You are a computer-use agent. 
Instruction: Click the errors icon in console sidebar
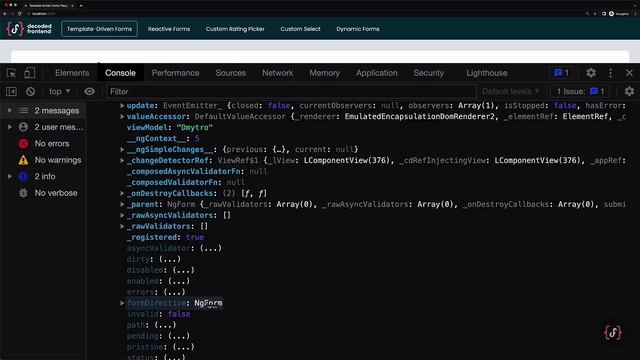23,144
